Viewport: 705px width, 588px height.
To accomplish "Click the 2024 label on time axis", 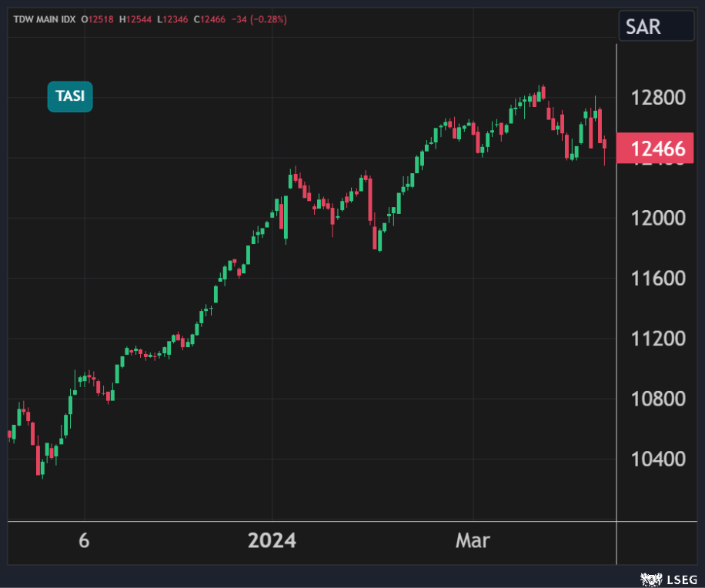I will pos(272,541).
